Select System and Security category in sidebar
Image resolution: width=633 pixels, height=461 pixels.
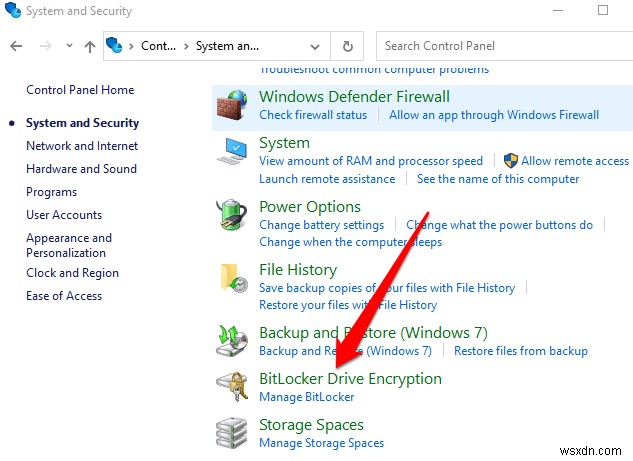coord(82,123)
